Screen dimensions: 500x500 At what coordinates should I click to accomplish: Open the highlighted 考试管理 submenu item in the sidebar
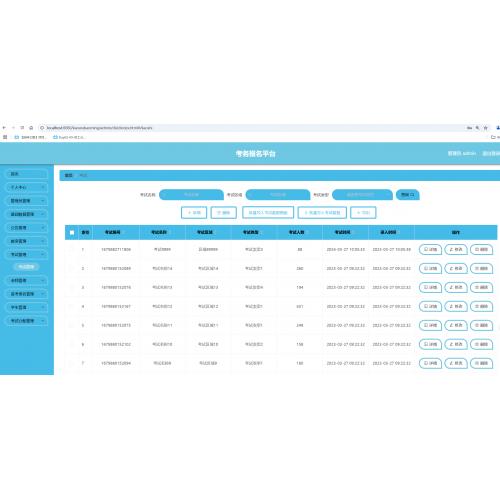pos(26,267)
